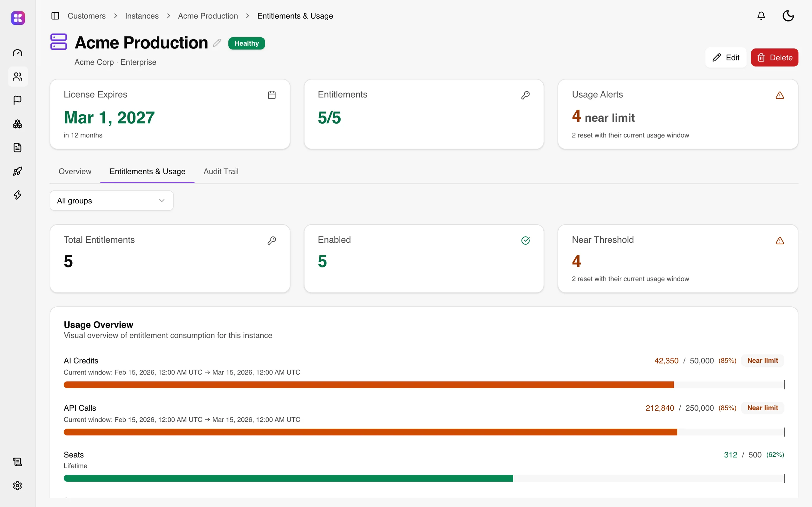
Task: Go to Instances breadcrumb link
Action: pos(141,16)
